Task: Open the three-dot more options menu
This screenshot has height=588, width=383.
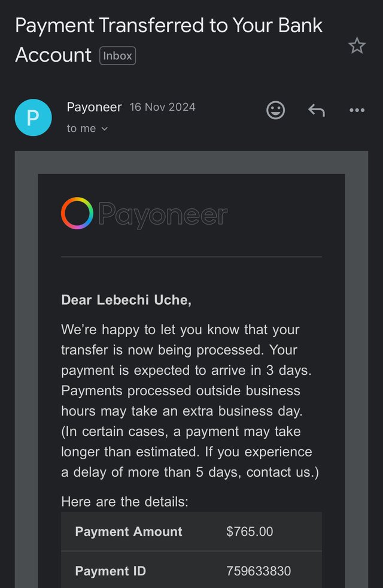Action: pyautogui.click(x=357, y=110)
